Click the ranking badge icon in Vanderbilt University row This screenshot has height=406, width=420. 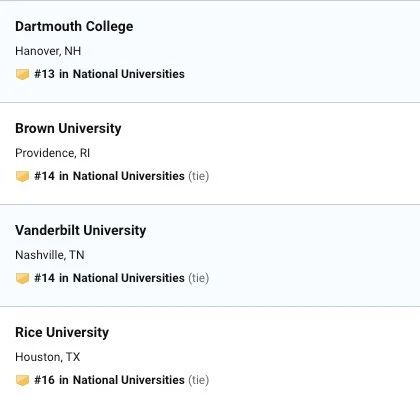click(22, 278)
